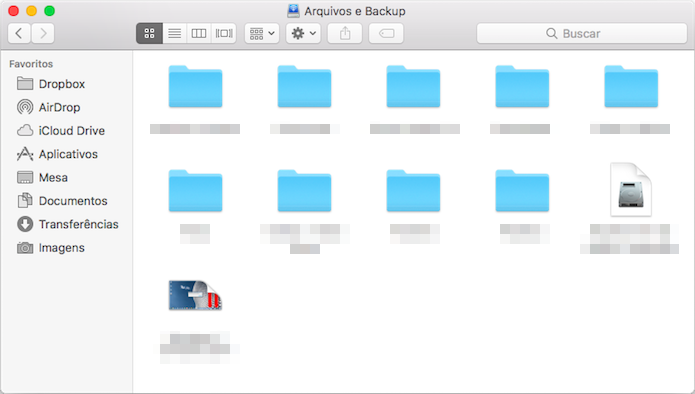Switch to icon view

click(x=150, y=33)
